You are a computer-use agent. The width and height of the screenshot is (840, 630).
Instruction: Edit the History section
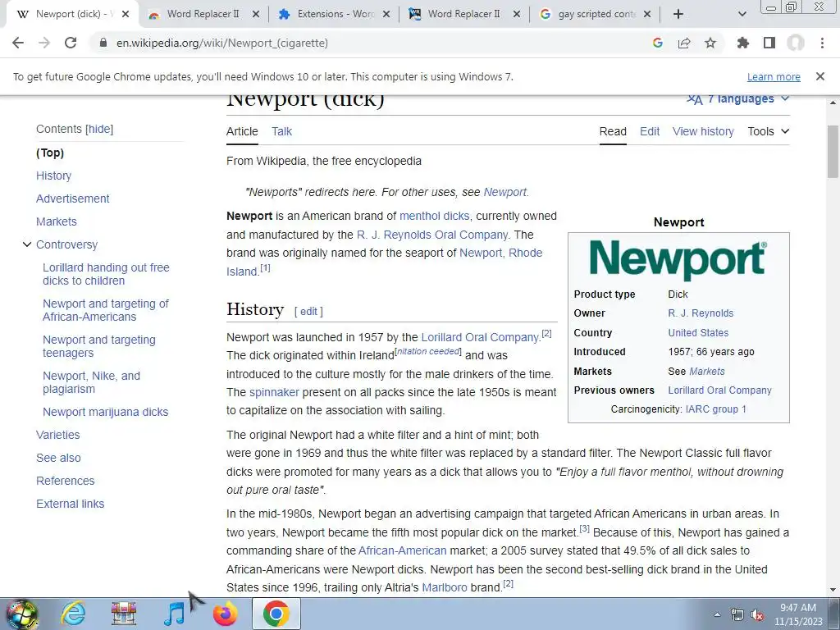tap(308, 311)
